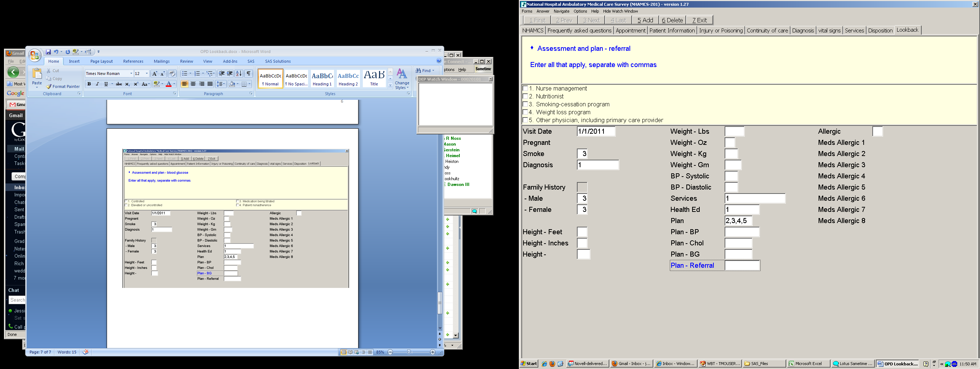The height and width of the screenshot is (369, 980).
Task: Expand the font size dropdown
Action: tap(147, 74)
